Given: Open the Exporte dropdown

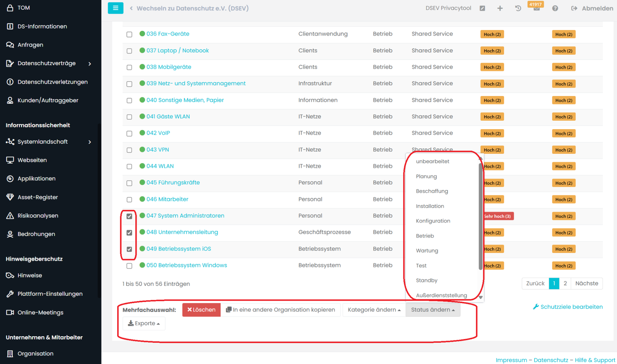Looking at the screenshot, I should click(x=144, y=323).
